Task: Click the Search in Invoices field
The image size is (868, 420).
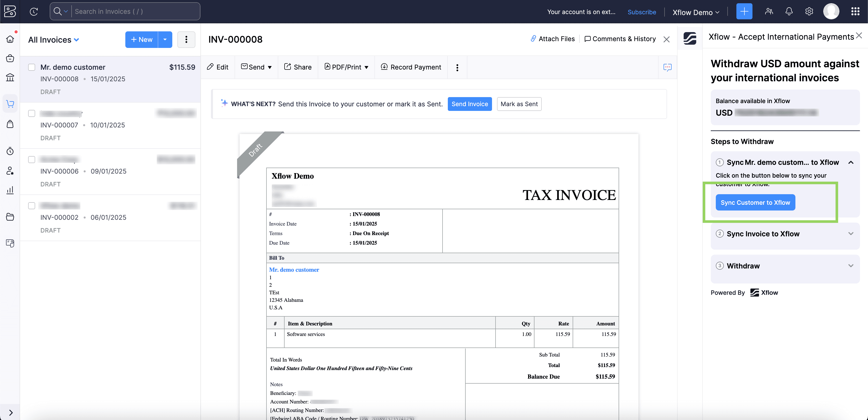Action: (x=136, y=12)
